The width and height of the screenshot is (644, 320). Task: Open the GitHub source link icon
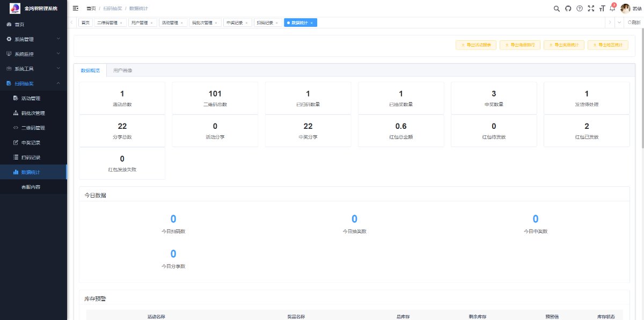click(568, 9)
